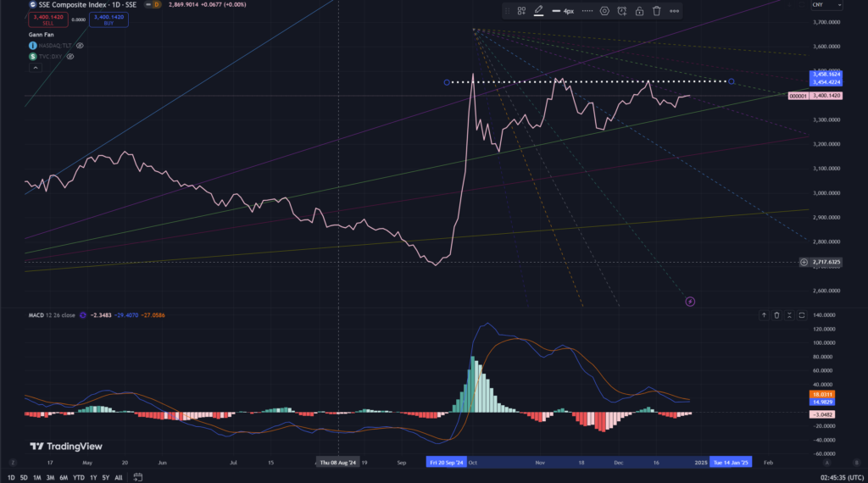This screenshot has height=483, width=868.
Task: Click the TradingView logo
Action: coord(66,446)
